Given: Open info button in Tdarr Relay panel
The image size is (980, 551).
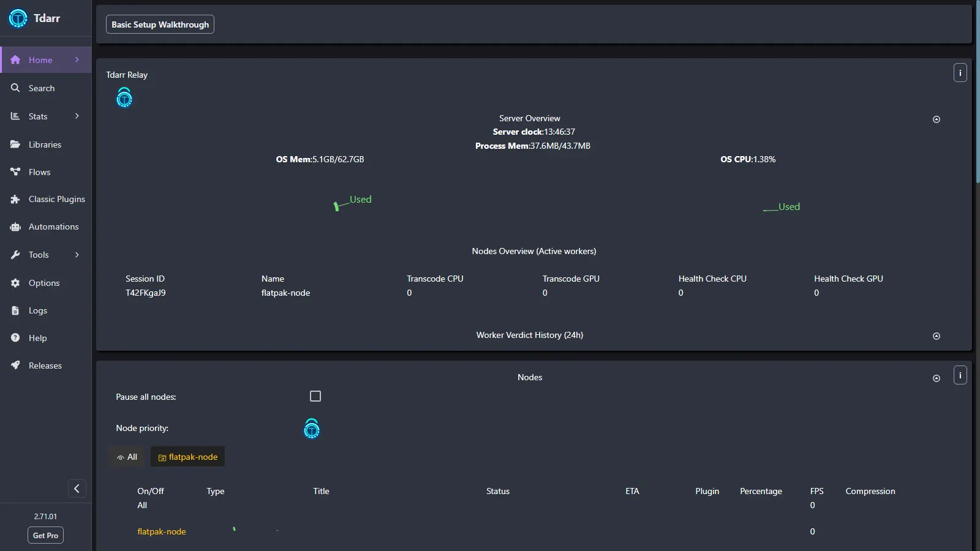Looking at the screenshot, I should tap(960, 73).
